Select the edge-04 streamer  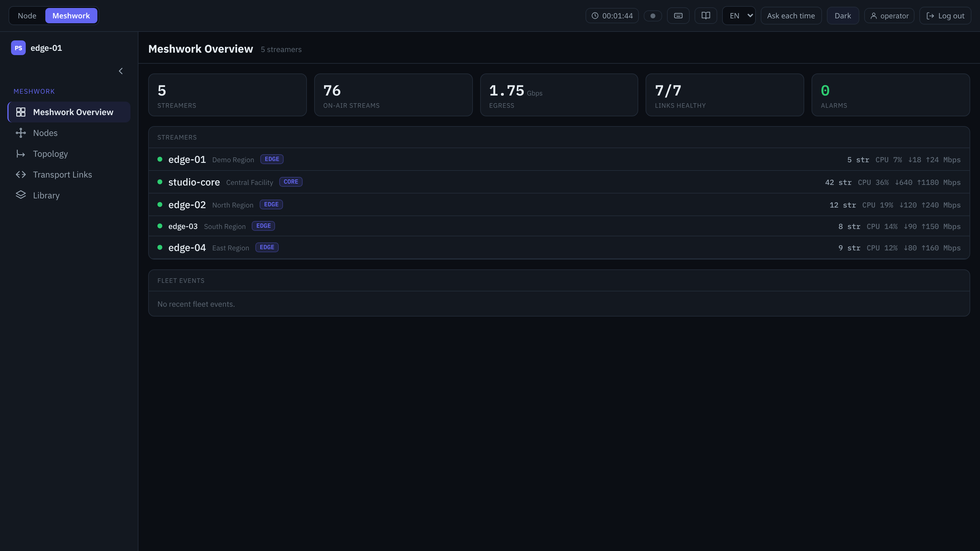(559, 248)
